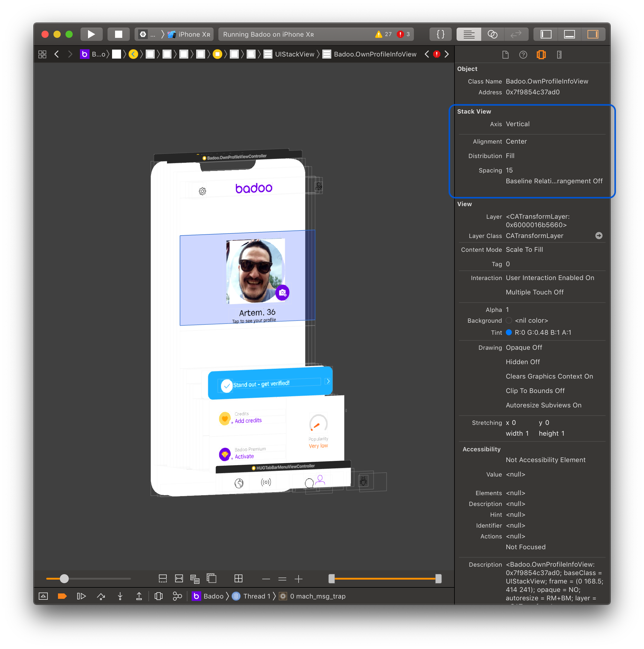Select the 0 mach_msg_trap stack frame

pos(312,596)
